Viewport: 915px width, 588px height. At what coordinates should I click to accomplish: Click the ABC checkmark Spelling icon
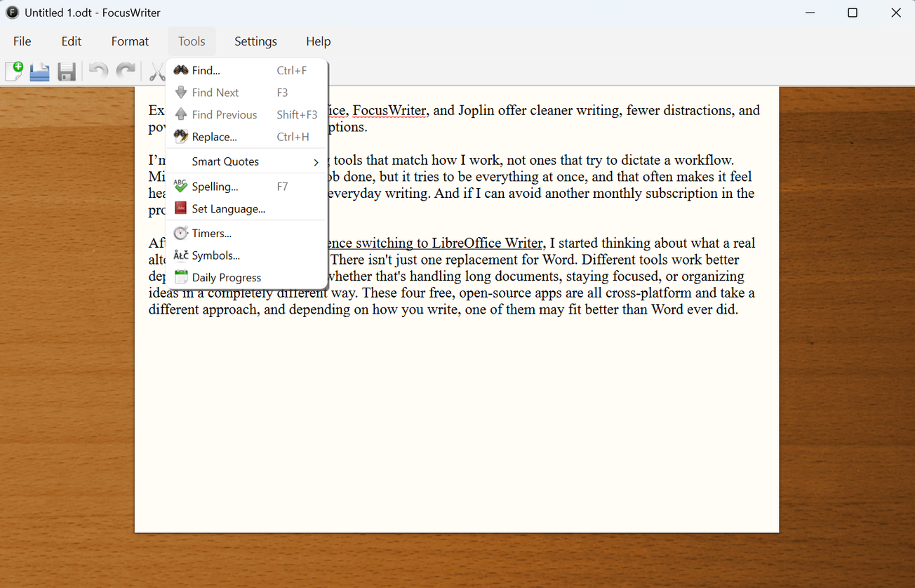click(x=181, y=187)
